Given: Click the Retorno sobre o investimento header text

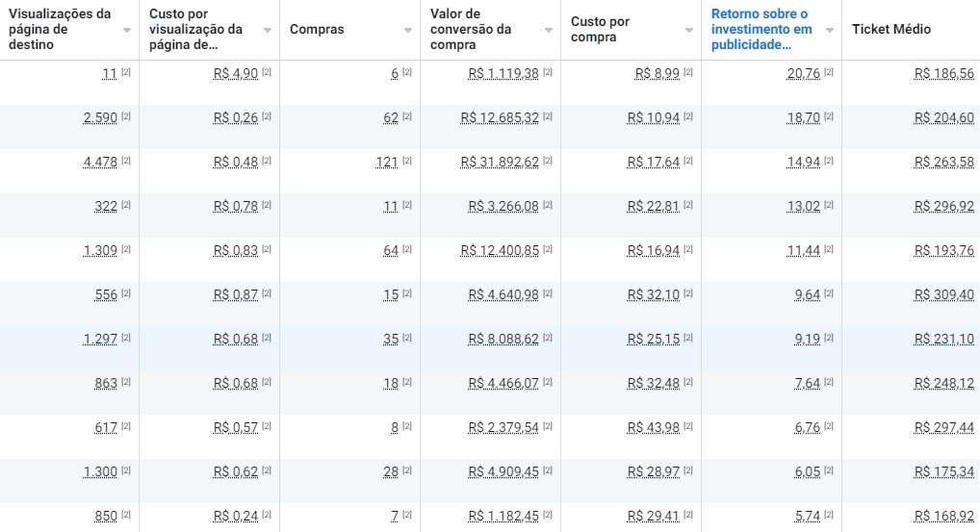Looking at the screenshot, I should point(761,29).
